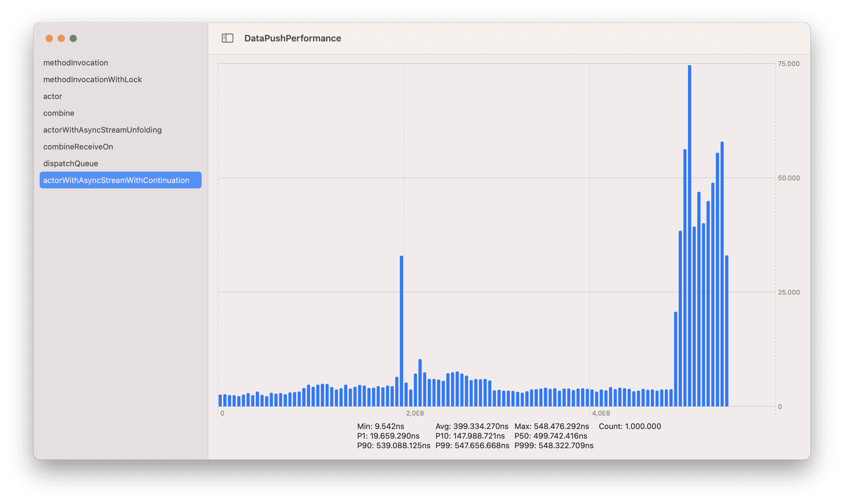Select combineReceiveOn from the list
This screenshot has height=504, width=844.
pyautogui.click(x=78, y=147)
